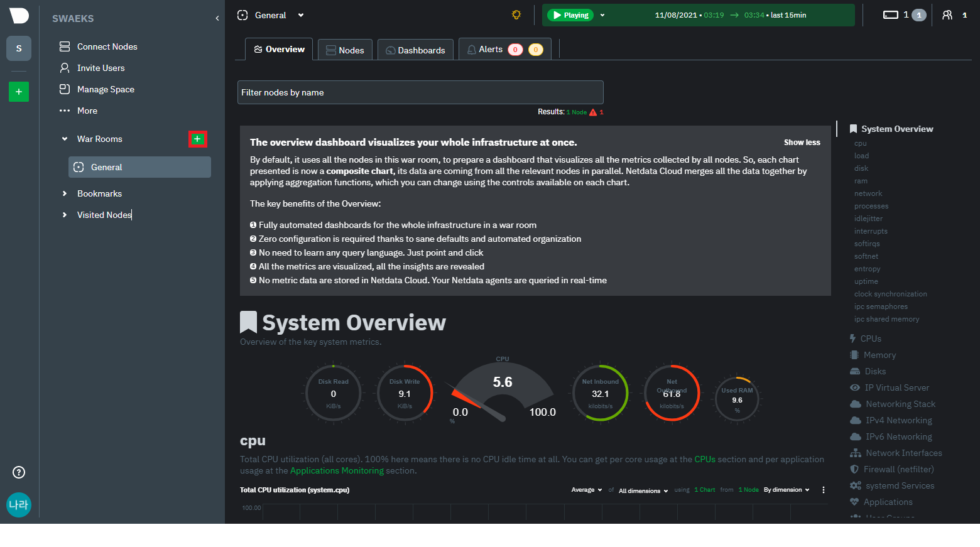Viewport: 980px width, 547px height.
Task: Open the Networking Stack section
Action: 892,404
